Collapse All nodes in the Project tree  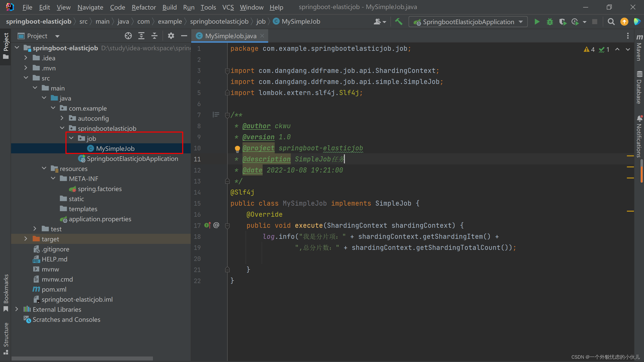click(154, 36)
